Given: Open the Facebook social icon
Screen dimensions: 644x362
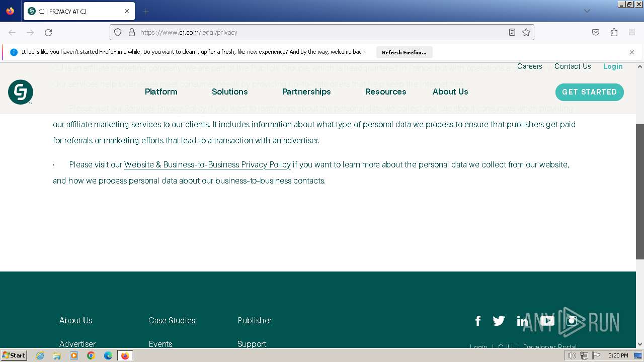Looking at the screenshot, I should pos(478,321).
